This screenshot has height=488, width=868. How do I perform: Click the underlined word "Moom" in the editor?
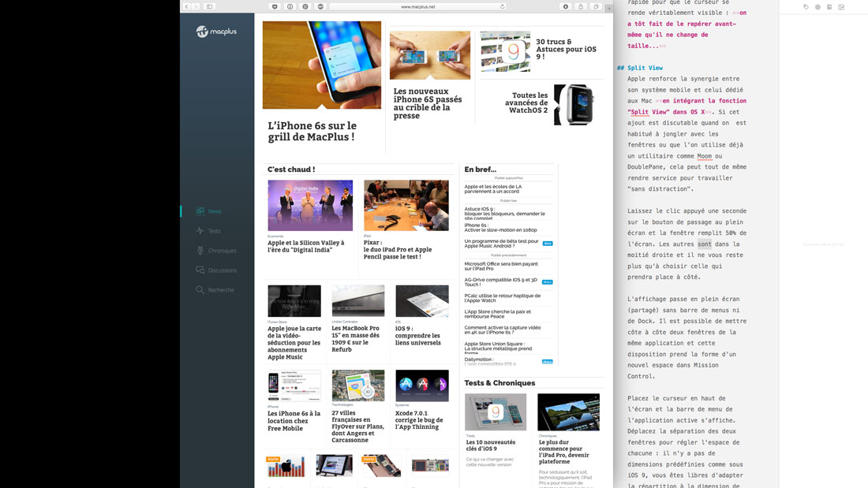pos(704,156)
